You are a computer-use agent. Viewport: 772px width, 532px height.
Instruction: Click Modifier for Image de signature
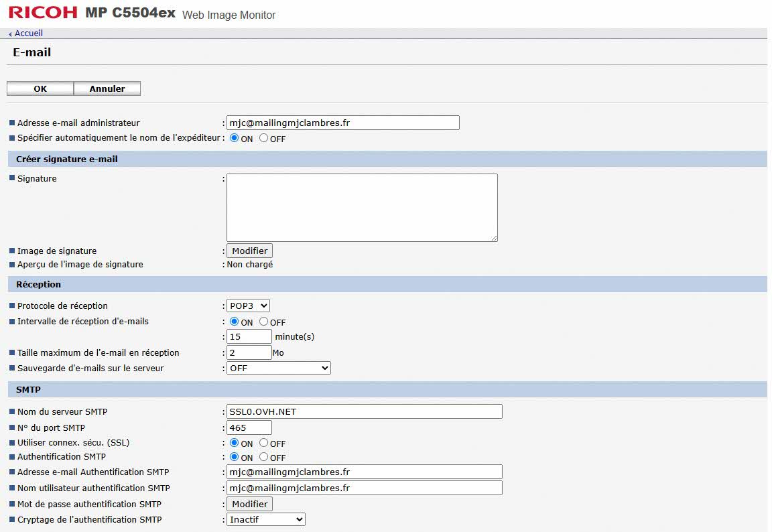249,251
